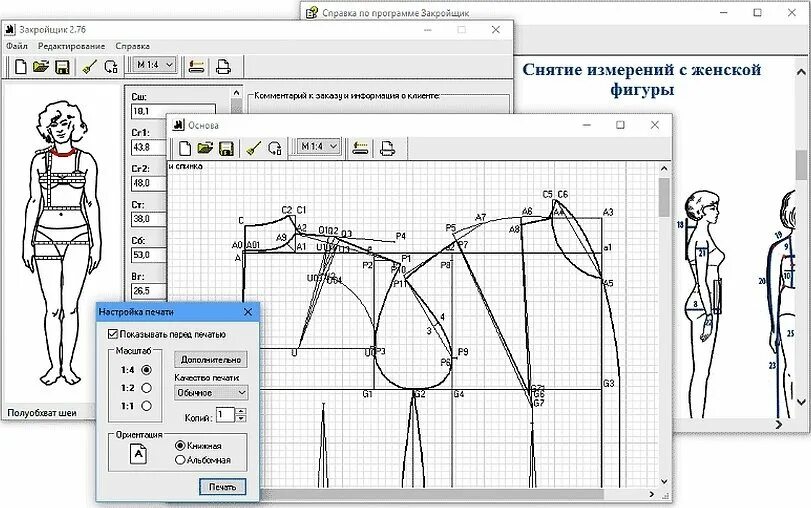This screenshot has width=811, height=508.
Task: Click down arrow of help window scrollbar
Action: (x=801, y=401)
